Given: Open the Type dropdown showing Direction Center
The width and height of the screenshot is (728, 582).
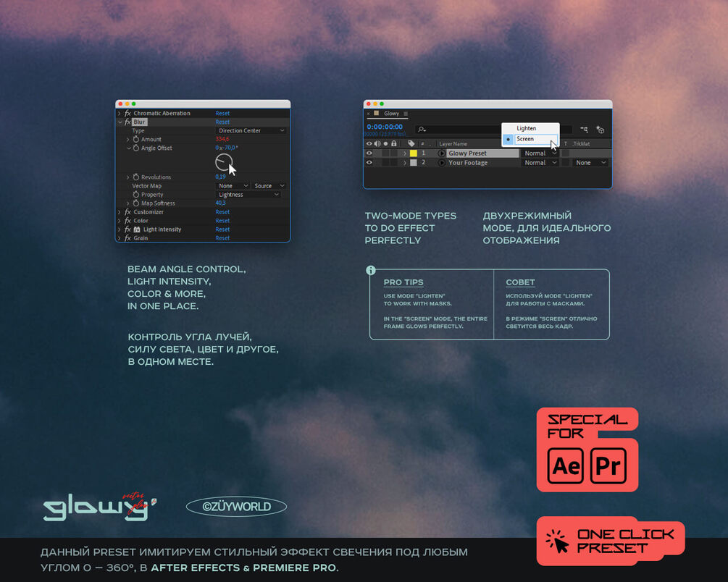Looking at the screenshot, I should point(251,131).
